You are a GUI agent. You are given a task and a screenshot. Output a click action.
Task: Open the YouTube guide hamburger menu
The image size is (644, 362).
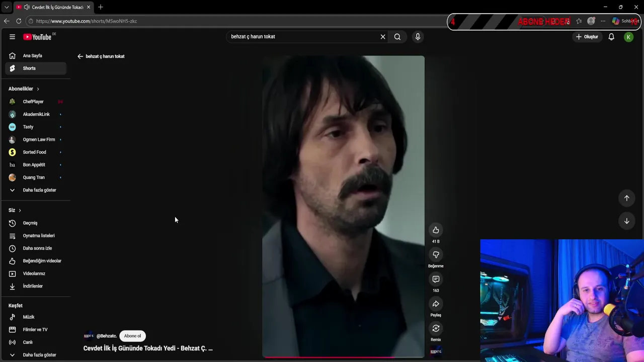tap(12, 37)
